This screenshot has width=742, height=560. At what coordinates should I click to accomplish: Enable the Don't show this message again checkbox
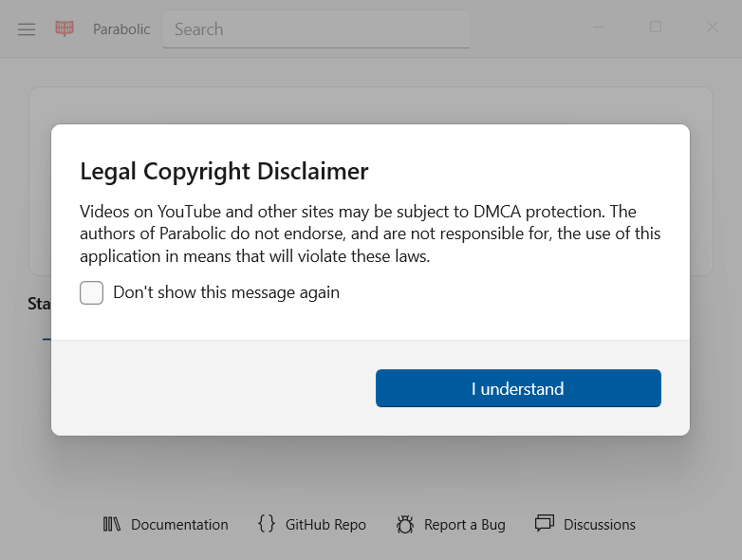(92, 292)
